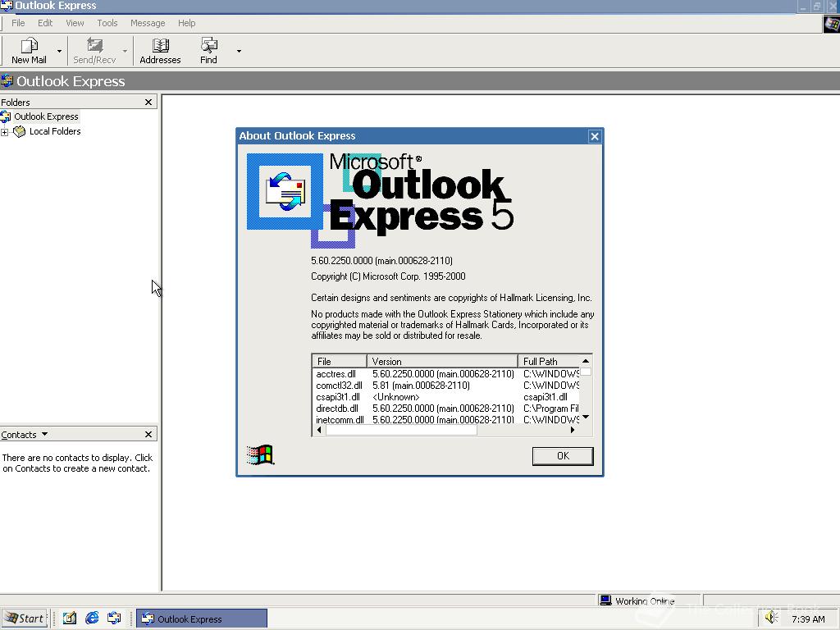Select the acctres.dll row

coord(445,374)
